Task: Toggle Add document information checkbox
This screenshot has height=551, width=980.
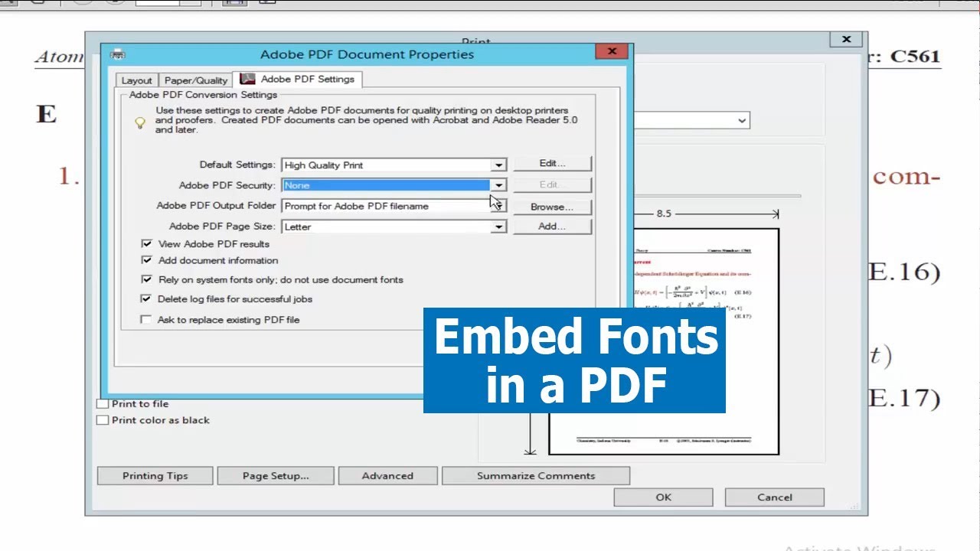Action: pyautogui.click(x=146, y=260)
